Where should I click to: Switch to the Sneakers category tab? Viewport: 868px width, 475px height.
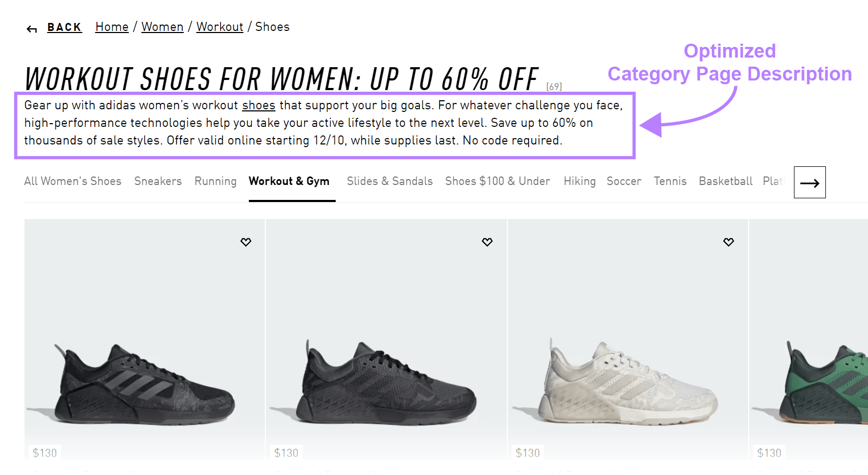click(x=158, y=181)
